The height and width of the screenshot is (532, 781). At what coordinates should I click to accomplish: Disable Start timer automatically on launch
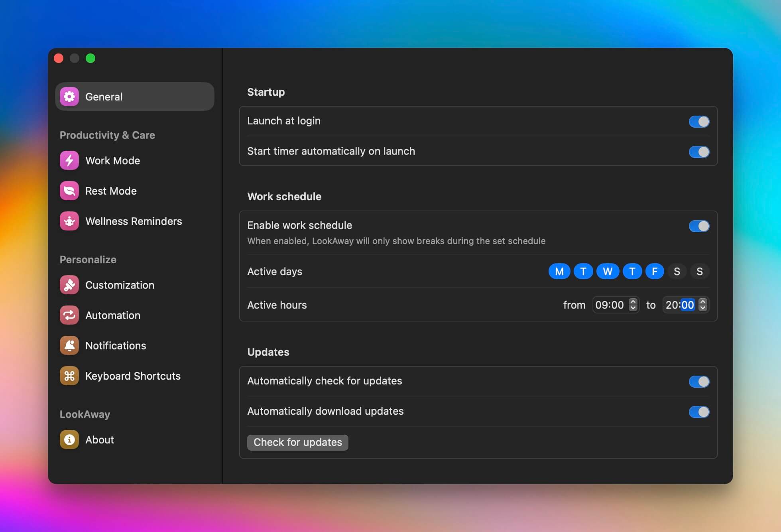tap(699, 152)
